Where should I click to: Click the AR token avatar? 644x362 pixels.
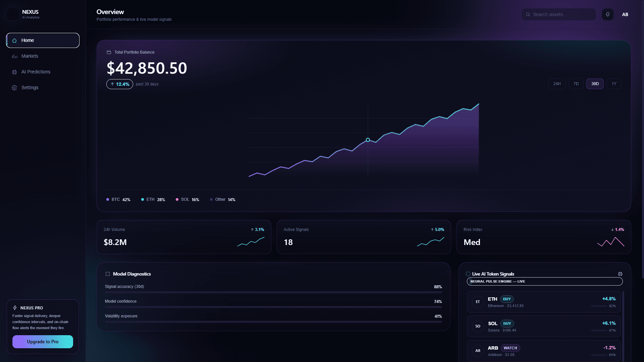click(478, 351)
